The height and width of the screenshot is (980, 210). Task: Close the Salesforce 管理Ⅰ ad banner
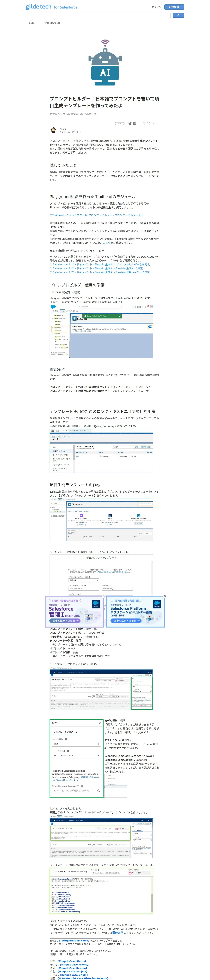pos(103,596)
